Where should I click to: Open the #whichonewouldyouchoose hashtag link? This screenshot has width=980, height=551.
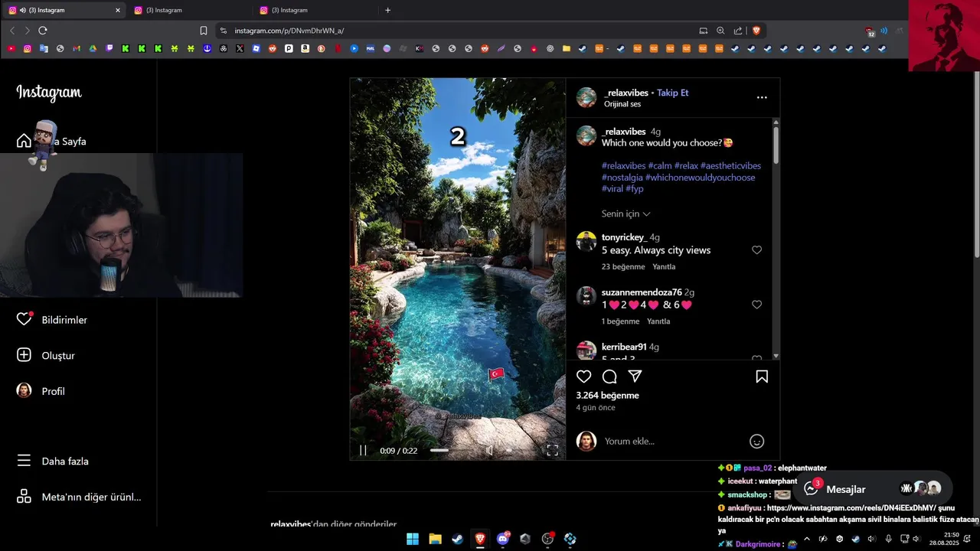pos(700,178)
